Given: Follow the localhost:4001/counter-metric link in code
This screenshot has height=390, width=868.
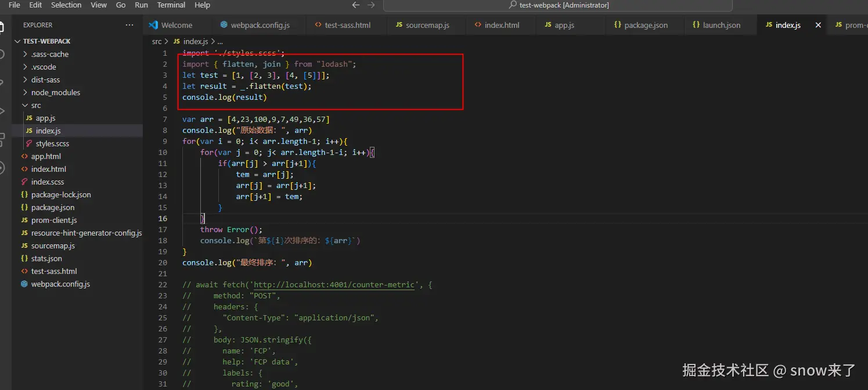Looking at the screenshot, I should [x=334, y=284].
